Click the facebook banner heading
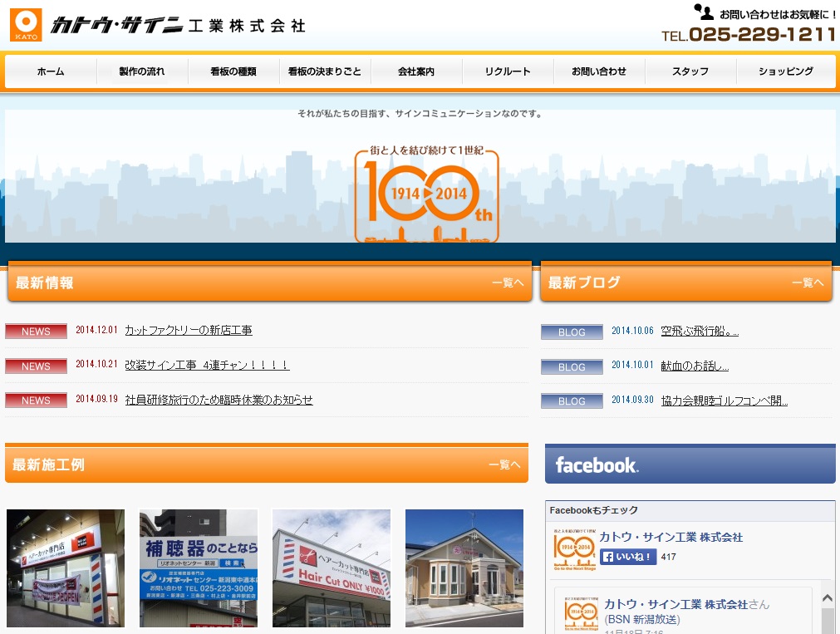 click(x=690, y=464)
